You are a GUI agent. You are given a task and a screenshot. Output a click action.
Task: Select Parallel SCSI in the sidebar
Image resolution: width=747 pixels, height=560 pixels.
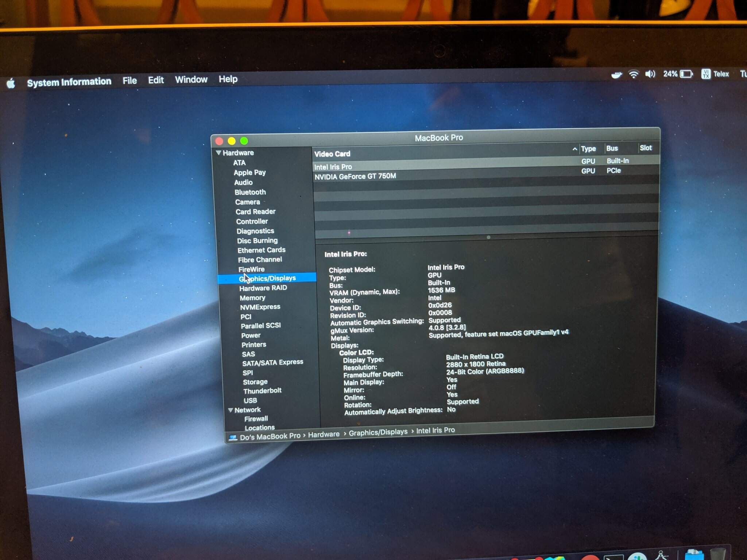pos(261,326)
